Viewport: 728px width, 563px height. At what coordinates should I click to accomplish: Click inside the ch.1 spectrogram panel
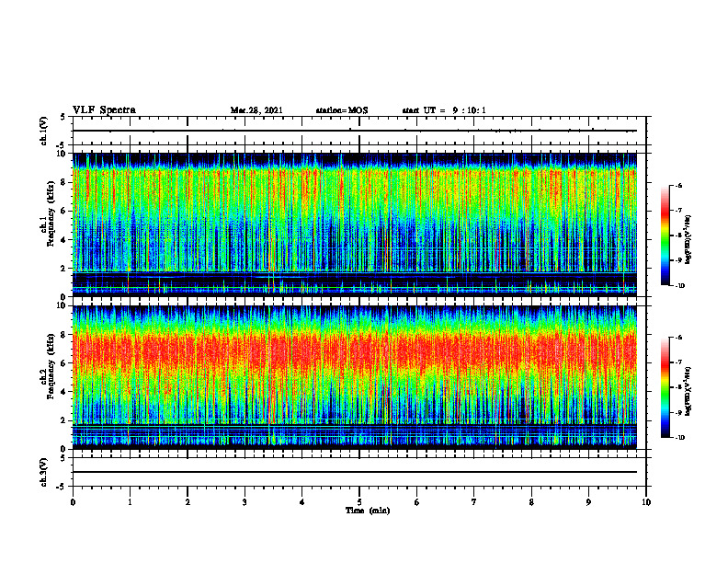click(x=355, y=224)
